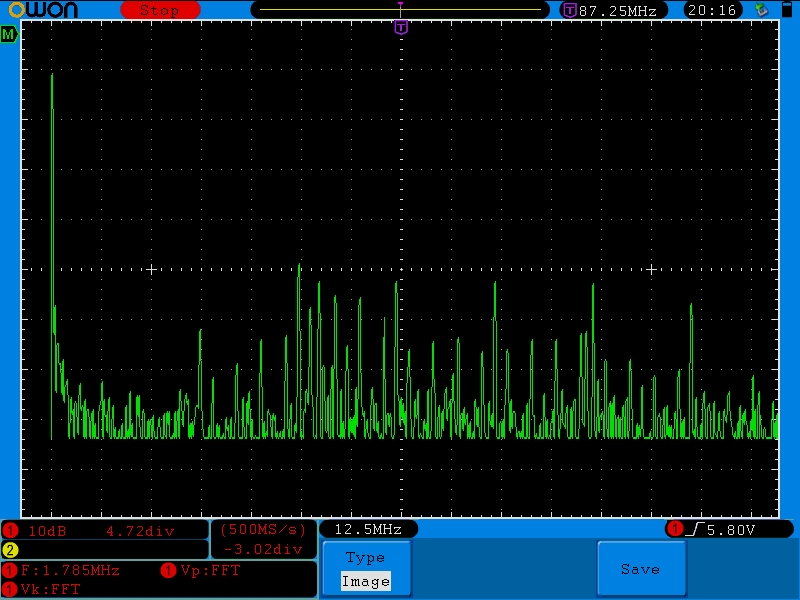Viewport: 800px width, 600px height.
Task: Open the Type menu set to Image
Action: point(365,569)
